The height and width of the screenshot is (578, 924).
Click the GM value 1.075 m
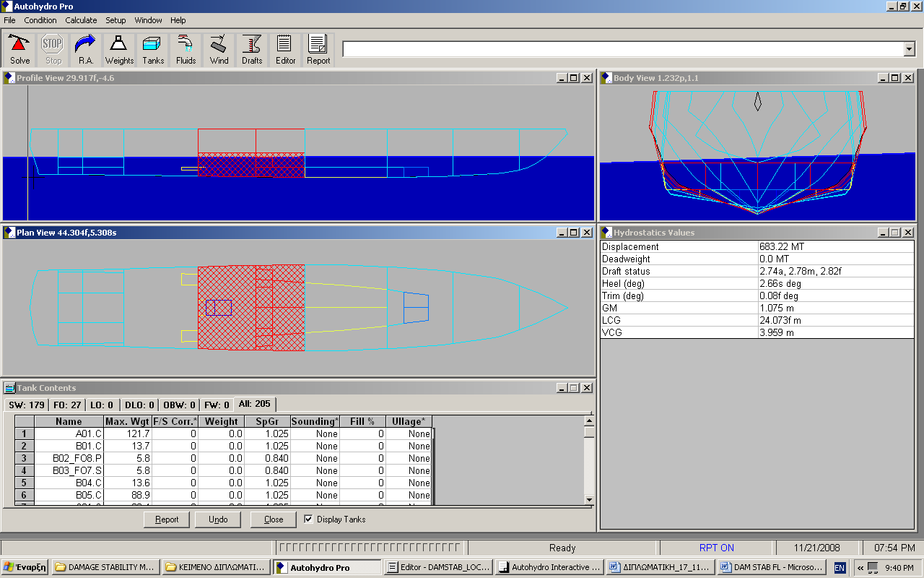[836, 308]
